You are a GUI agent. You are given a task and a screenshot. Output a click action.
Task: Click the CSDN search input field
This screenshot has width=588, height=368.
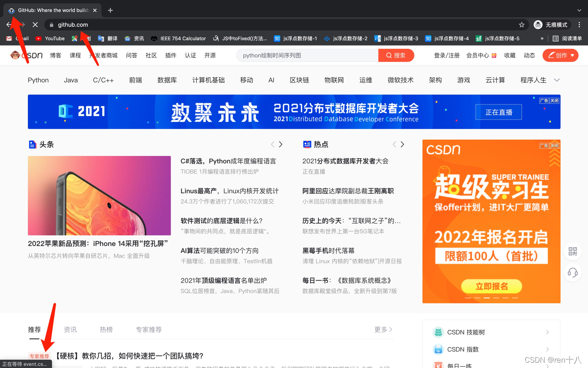point(307,55)
